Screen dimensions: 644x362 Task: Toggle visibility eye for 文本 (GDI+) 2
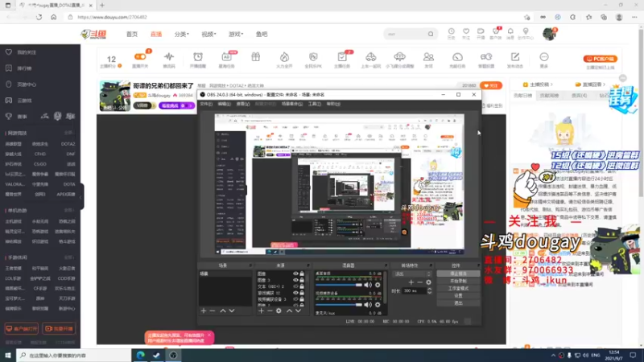(x=295, y=286)
